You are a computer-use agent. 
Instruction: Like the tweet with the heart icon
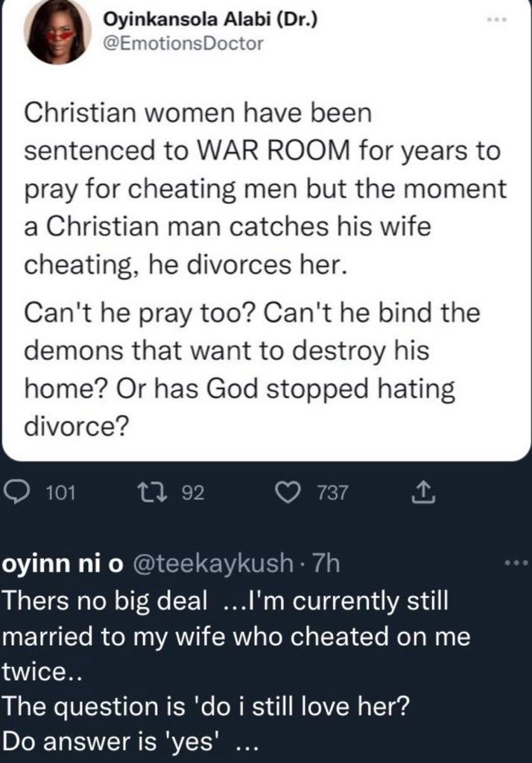[285, 492]
